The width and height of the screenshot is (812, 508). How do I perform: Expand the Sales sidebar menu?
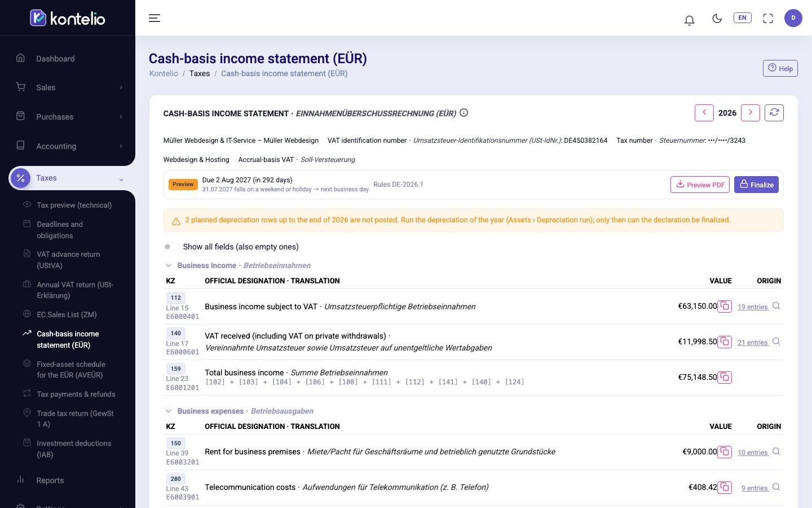click(68, 87)
